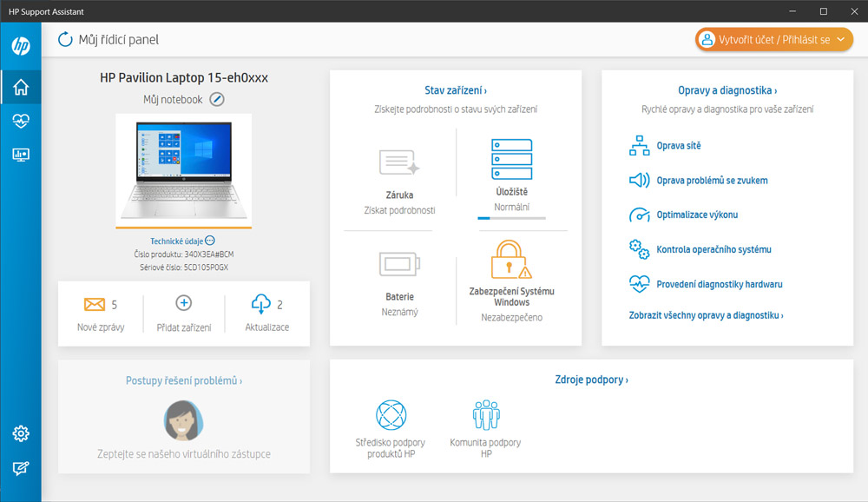
Task: Click the Můj řídicí panel heading
Action: [118, 39]
